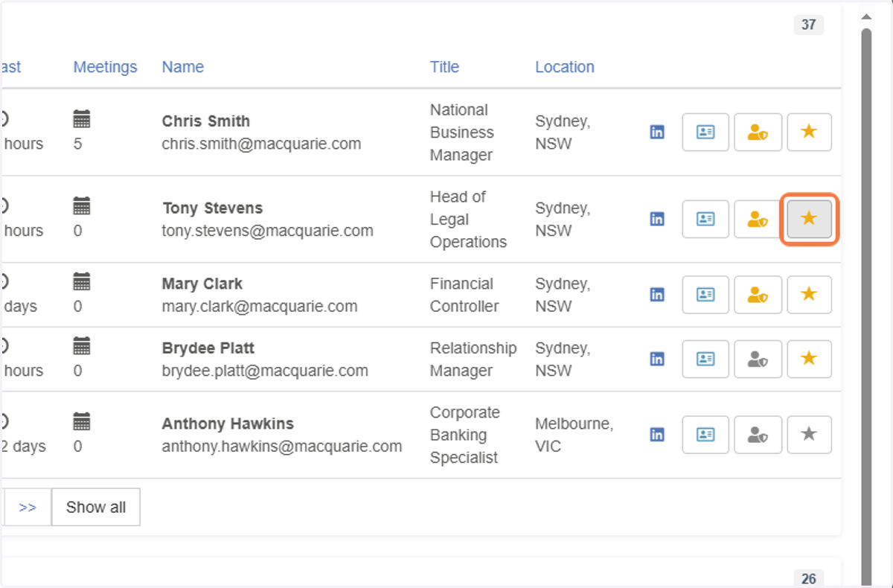893x588 pixels.
Task: Select the name Tony Stevens
Action: (x=212, y=208)
